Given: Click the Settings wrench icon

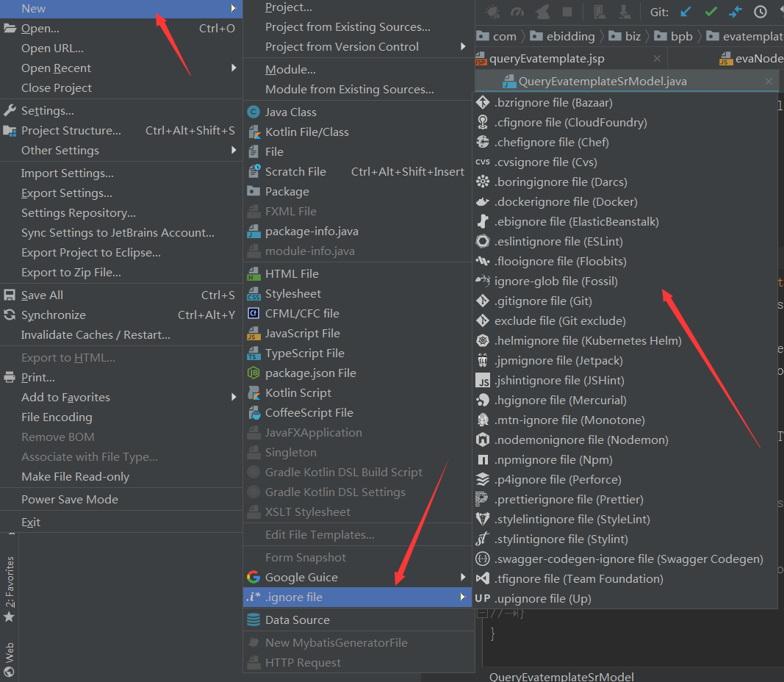Looking at the screenshot, I should point(10,110).
